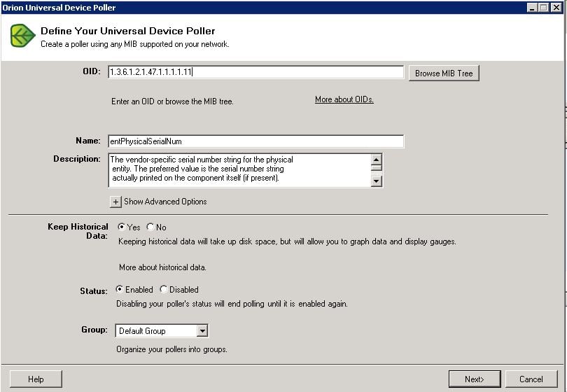Click the Description scrollbar down arrow
The image size is (567, 392).
click(x=377, y=181)
